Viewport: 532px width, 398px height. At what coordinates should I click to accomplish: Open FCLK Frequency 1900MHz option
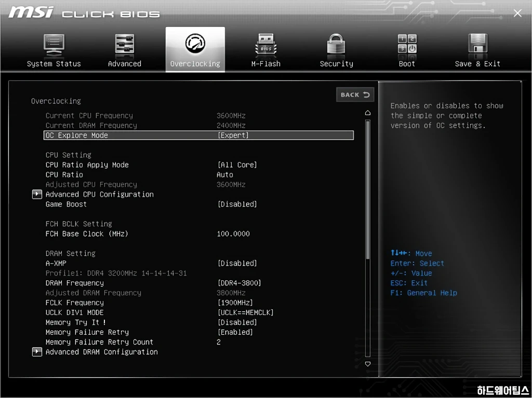(x=235, y=303)
